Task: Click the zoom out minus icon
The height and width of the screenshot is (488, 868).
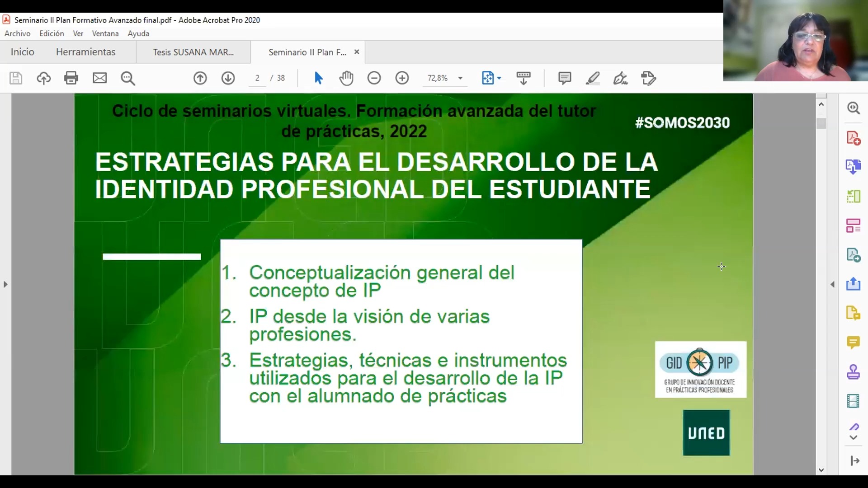Action: [374, 78]
